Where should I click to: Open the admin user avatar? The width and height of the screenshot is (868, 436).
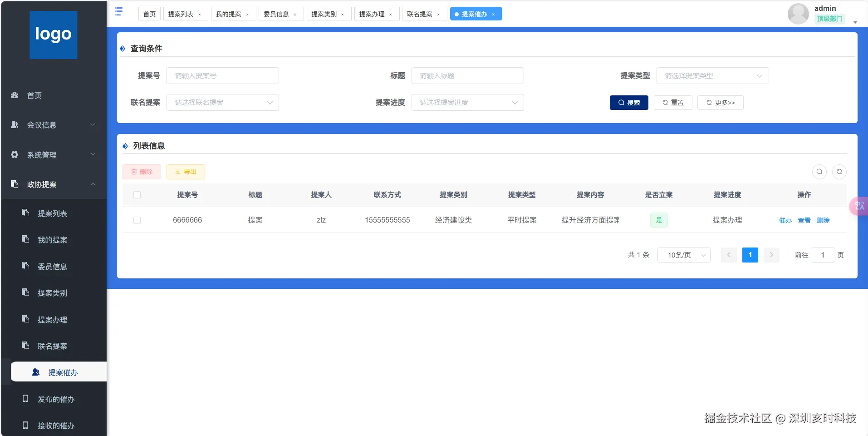click(x=798, y=14)
